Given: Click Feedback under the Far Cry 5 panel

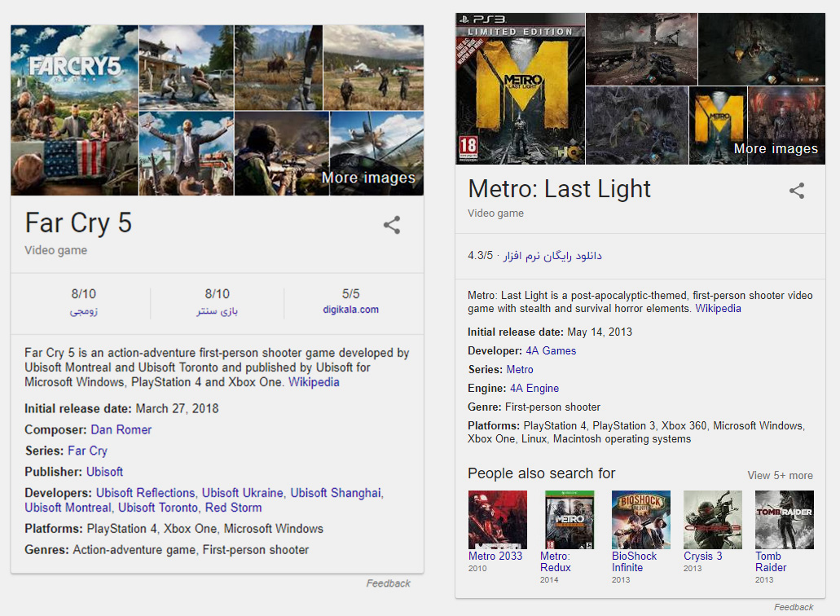Looking at the screenshot, I should tap(389, 583).
